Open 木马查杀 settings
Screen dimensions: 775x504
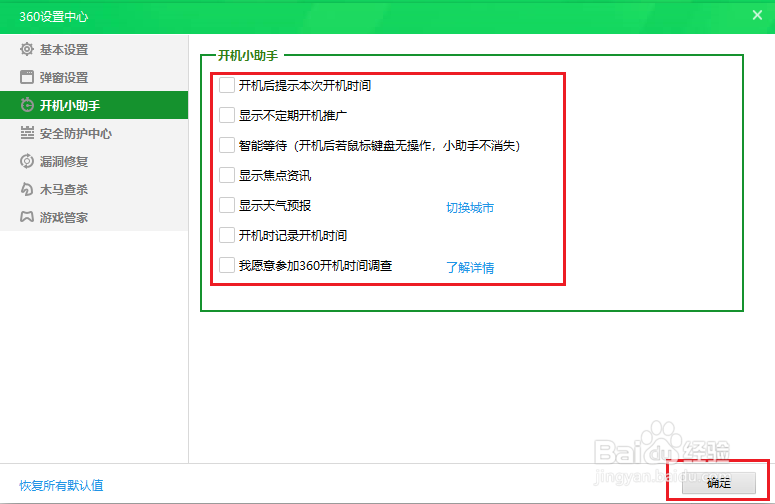pyautogui.click(x=94, y=189)
